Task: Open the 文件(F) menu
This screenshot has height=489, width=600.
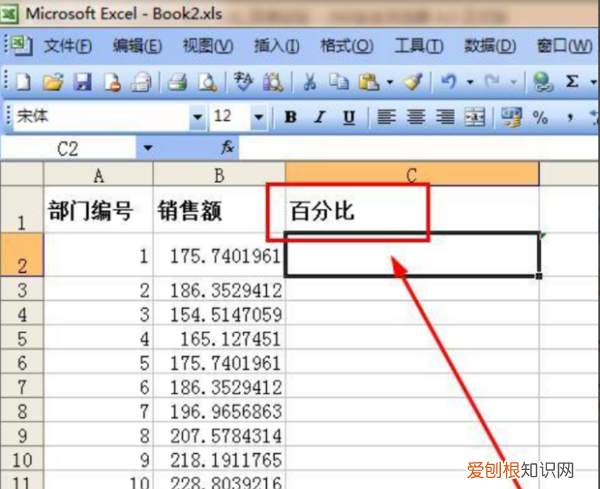Action: pyautogui.click(x=68, y=46)
